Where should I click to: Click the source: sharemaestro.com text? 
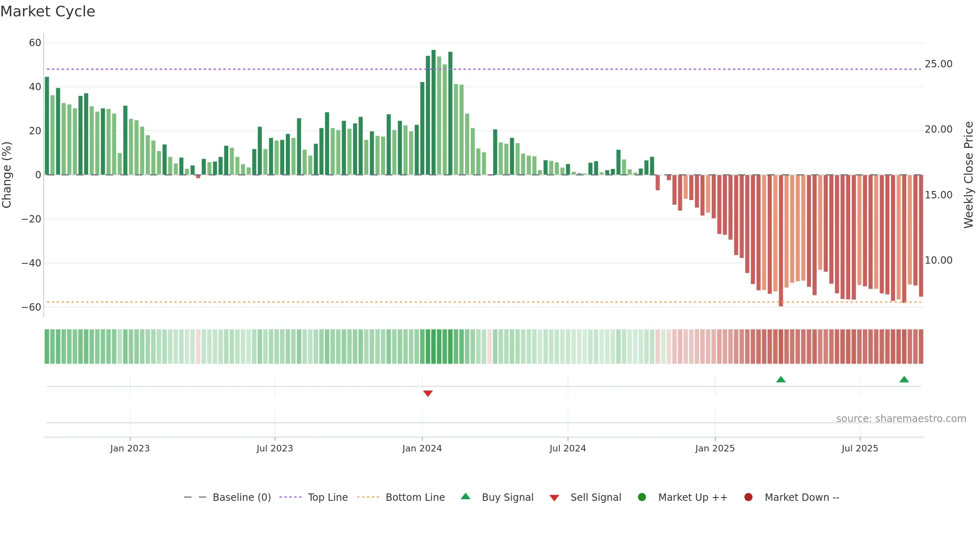(901, 419)
